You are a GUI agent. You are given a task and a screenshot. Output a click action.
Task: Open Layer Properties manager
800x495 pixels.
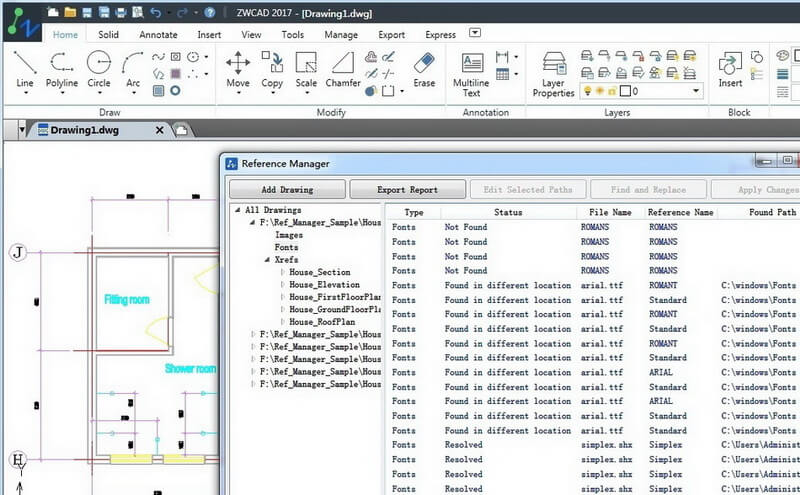tap(554, 74)
